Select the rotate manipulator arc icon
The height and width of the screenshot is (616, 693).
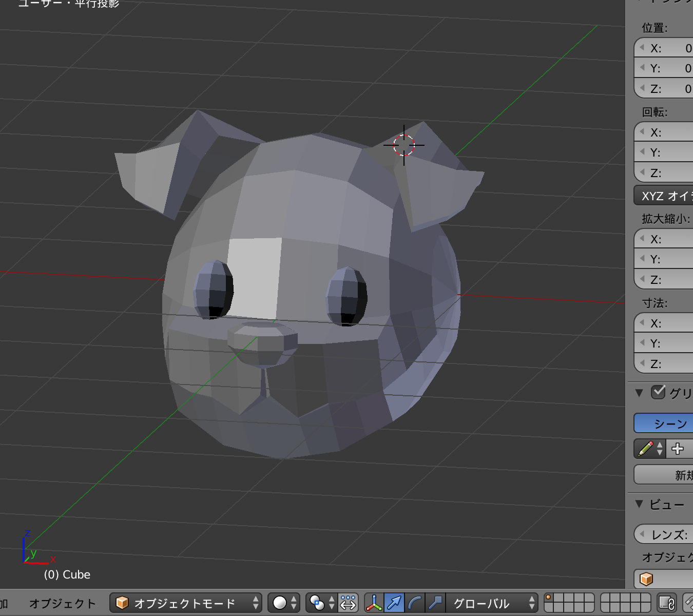pyautogui.click(x=415, y=603)
